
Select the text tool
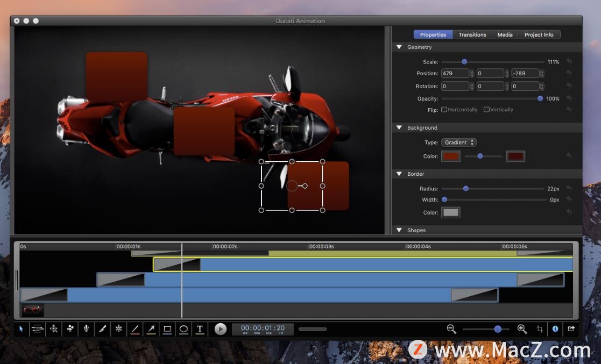pos(200,329)
